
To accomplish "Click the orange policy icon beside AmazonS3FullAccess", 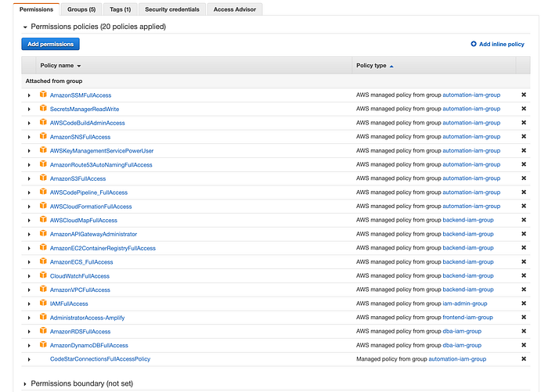I will [43, 178].
